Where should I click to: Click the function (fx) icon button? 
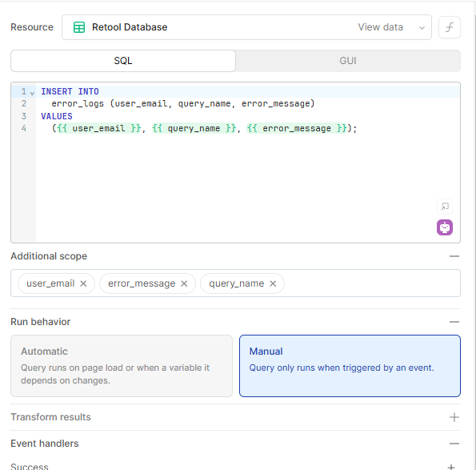(450, 27)
